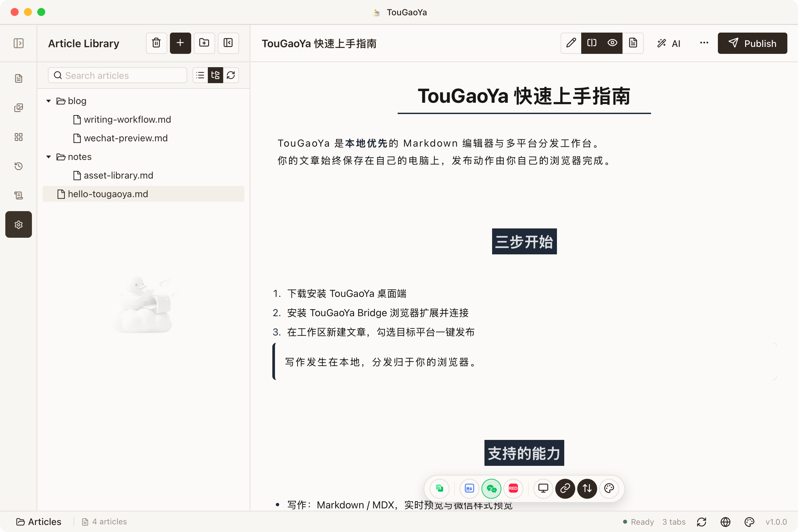Collapse the Article Library panel

coord(228,43)
